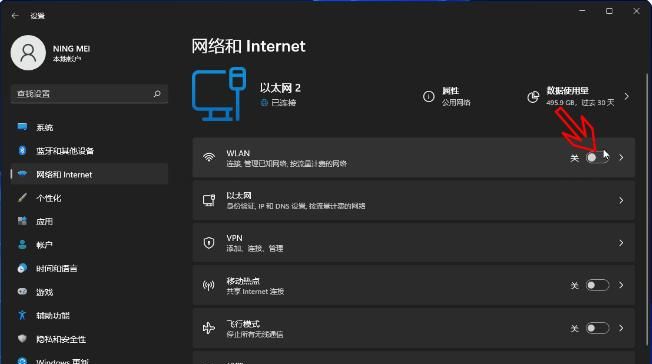Click the search magnifier icon
652x364 pixels.
157,94
